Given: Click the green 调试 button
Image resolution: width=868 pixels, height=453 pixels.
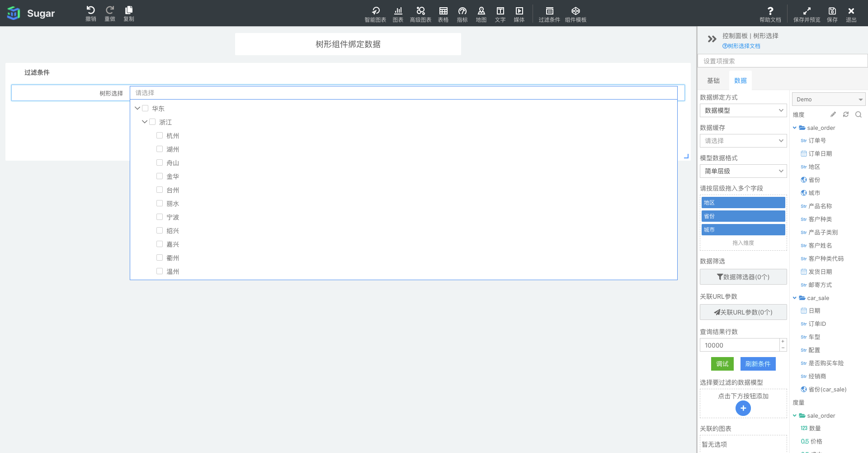Looking at the screenshot, I should pyautogui.click(x=722, y=364).
